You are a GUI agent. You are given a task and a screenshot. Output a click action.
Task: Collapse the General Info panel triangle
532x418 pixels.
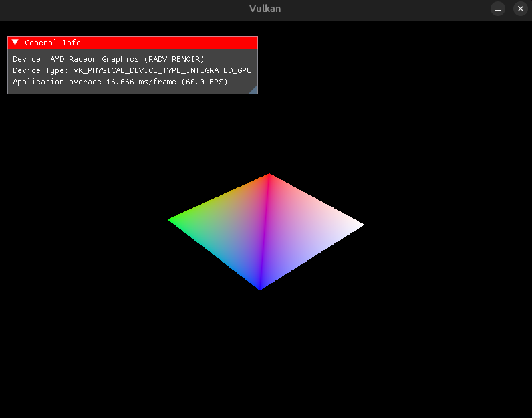pyautogui.click(x=15, y=43)
